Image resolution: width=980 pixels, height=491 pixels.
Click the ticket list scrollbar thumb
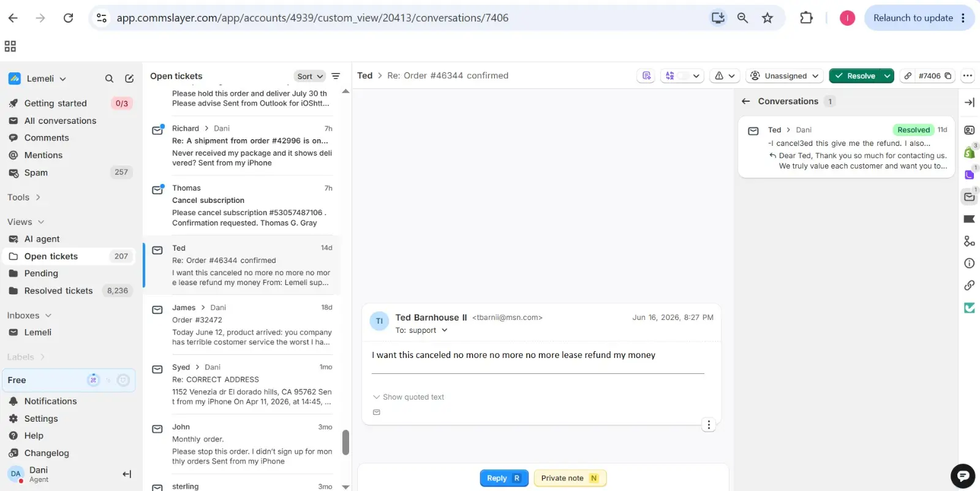[345, 442]
